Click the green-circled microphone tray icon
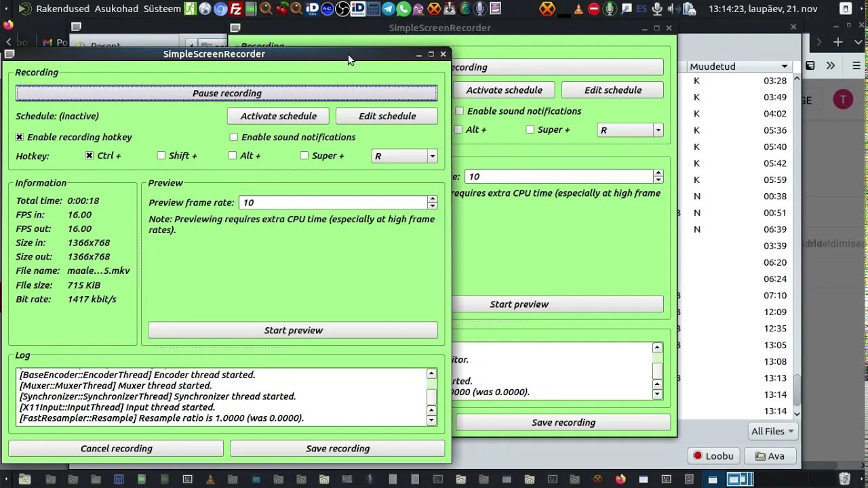The width and height of the screenshot is (868, 488). [x=610, y=9]
